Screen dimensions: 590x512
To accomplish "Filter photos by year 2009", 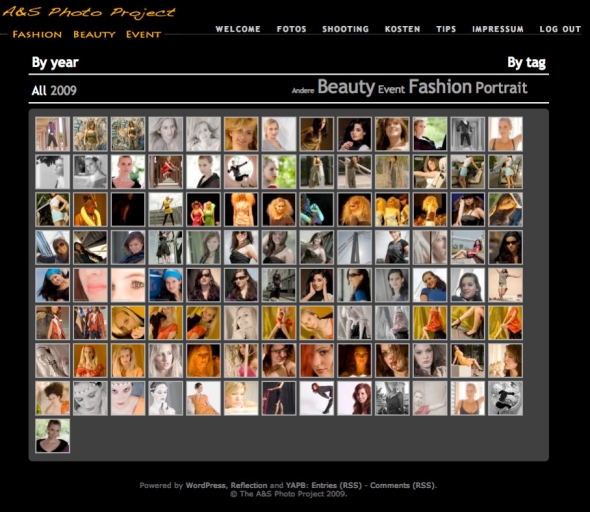I will pyautogui.click(x=64, y=90).
